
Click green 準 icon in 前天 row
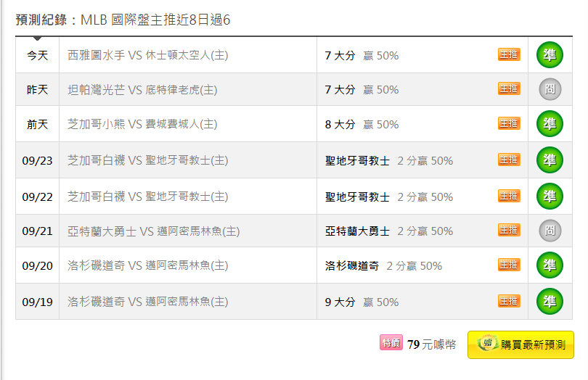pyautogui.click(x=550, y=124)
